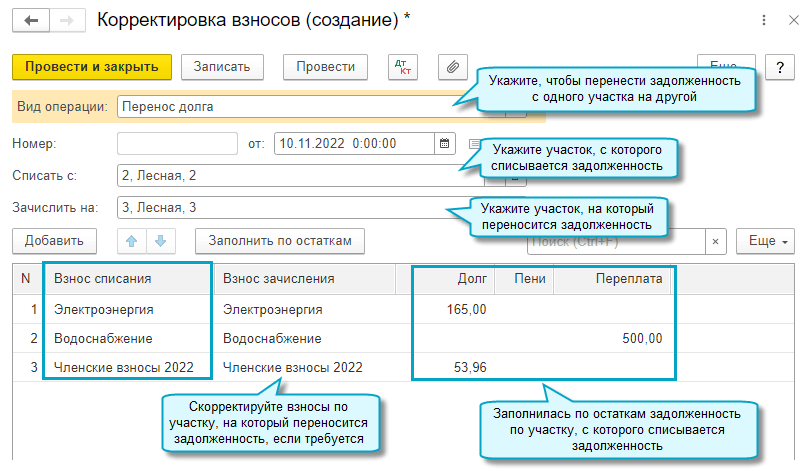This screenshot has height=471, width=800.
Task: Click the Провести button
Action: (x=326, y=67)
